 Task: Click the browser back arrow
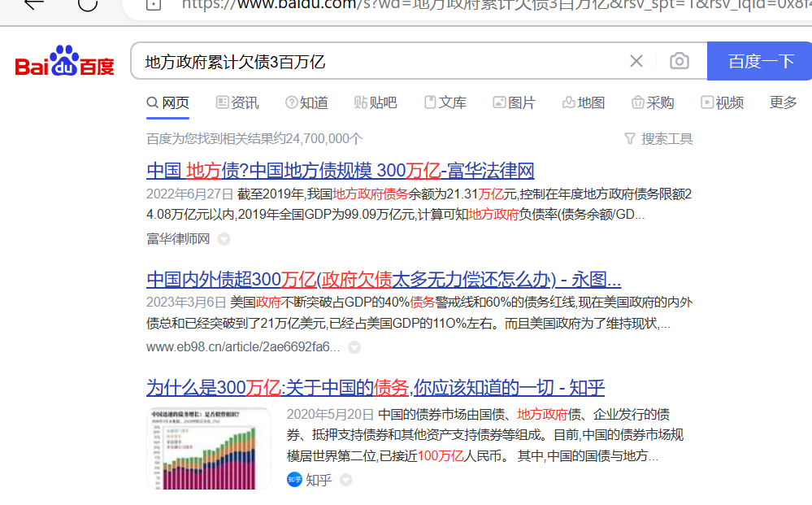pyautogui.click(x=33, y=4)
